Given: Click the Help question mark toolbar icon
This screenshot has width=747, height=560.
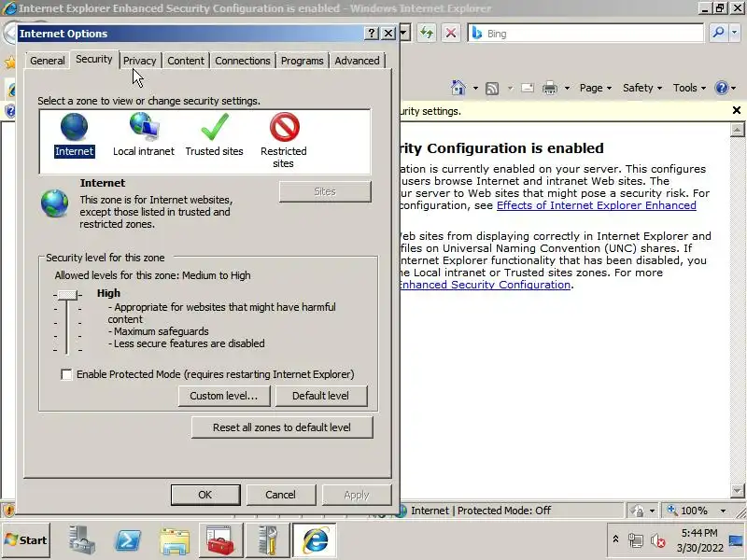Looking at the screenshot, I should click(x=722, y=88).
